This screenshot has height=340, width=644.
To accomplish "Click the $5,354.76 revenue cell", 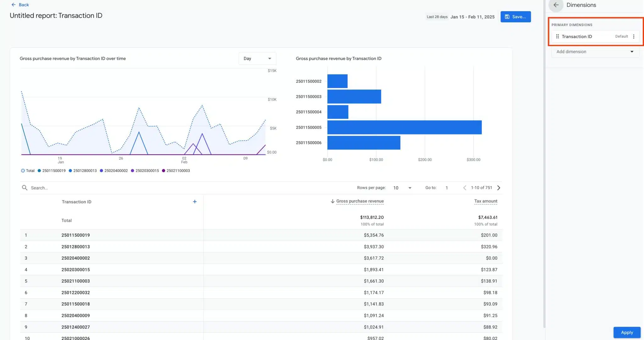I will click(x=374, y=235).
